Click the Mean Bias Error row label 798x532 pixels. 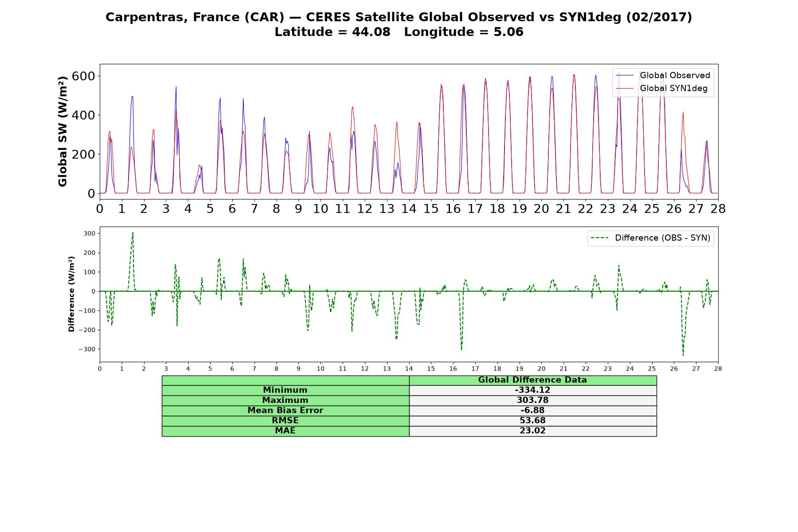tap(286, 411)
